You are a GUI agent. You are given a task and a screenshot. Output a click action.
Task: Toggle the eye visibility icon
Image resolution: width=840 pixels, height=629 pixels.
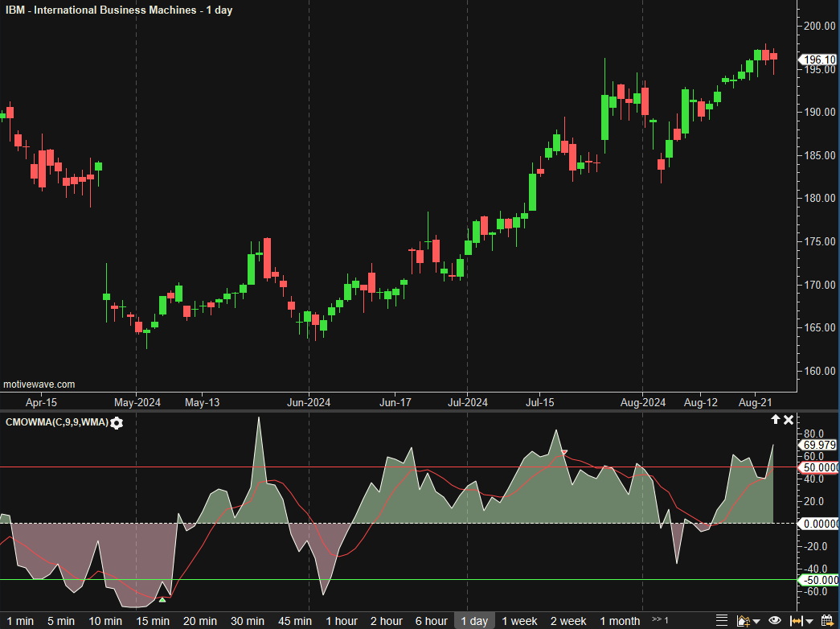(x=774, y=621)
